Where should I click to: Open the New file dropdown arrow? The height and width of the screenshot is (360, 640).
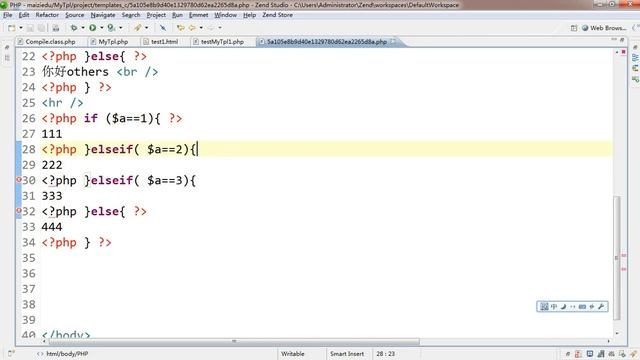[x=21, y=28]
